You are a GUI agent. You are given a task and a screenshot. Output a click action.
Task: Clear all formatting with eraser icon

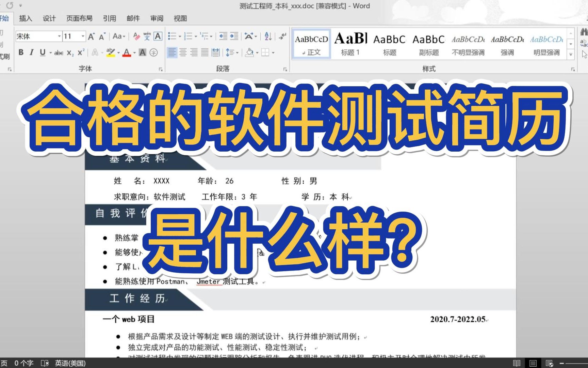[136, 36]
